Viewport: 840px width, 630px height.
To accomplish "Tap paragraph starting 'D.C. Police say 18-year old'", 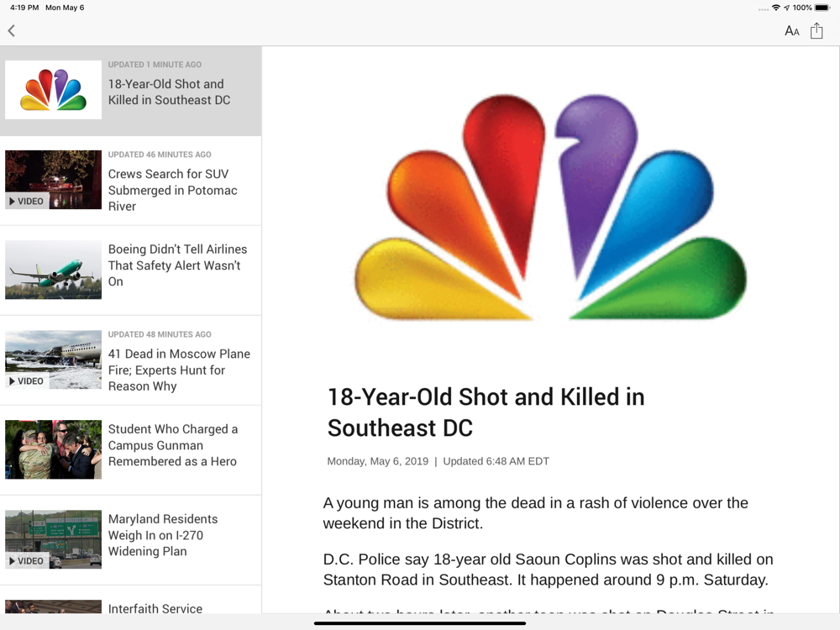I will (x=548, y=570).
